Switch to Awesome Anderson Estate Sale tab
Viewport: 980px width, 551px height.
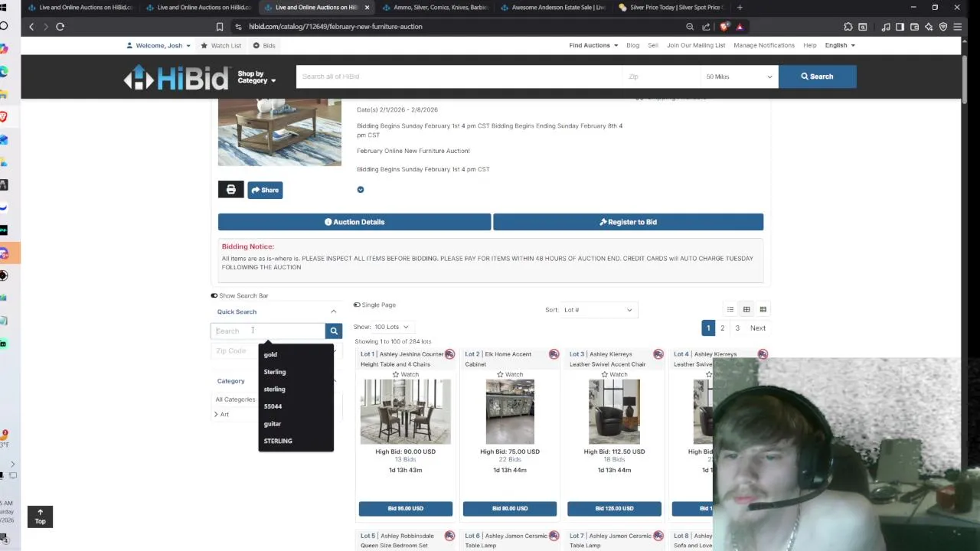point(552,8)
